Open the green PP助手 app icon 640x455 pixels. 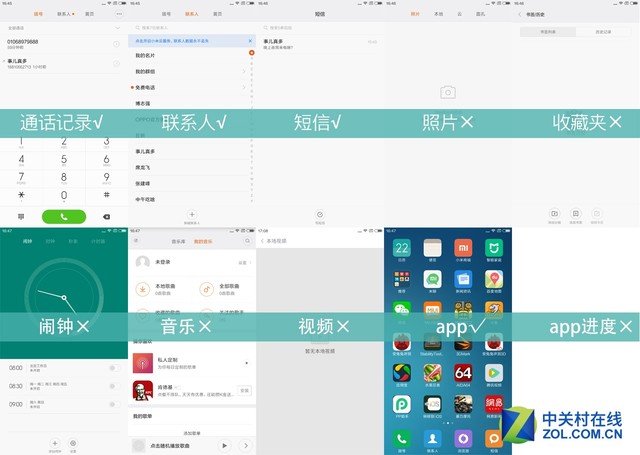coord(402,404)
